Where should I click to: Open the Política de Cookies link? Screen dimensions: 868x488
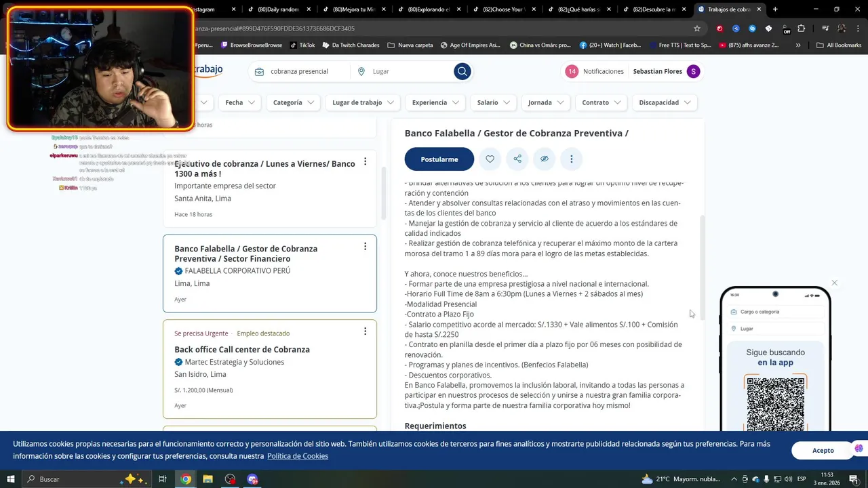coord(298,456)
